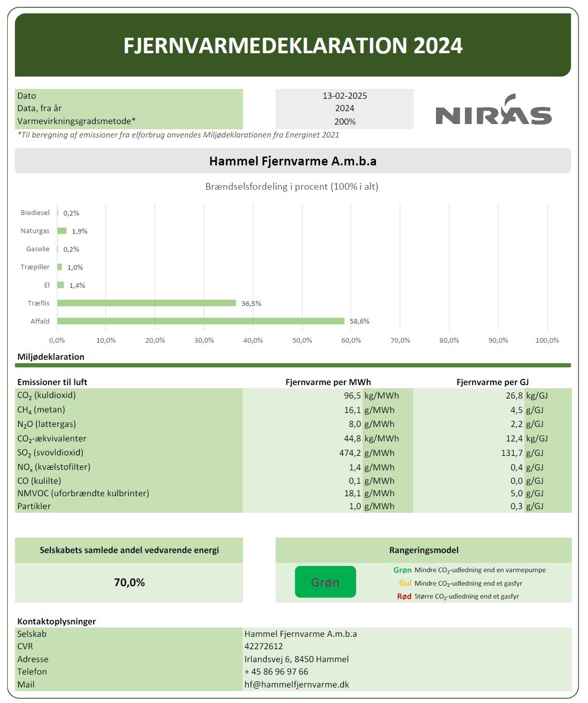The image size is (588, 703).
Task: Click the '70,0%' renewable energy share
Action: pyautogui.click(x=129, y=582)
